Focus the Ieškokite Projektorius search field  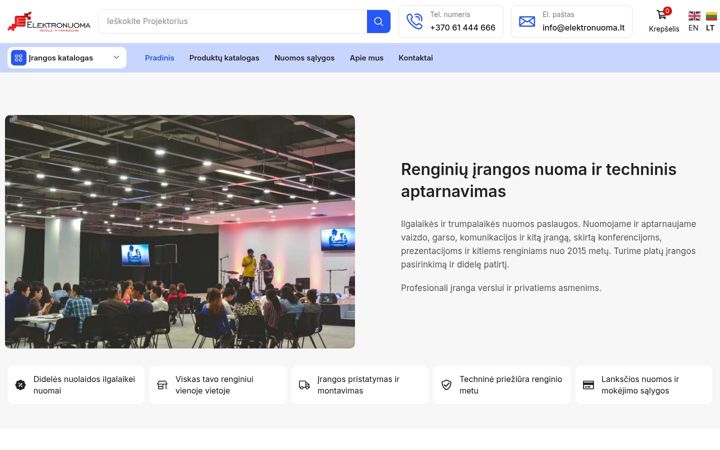pos(233,22)
